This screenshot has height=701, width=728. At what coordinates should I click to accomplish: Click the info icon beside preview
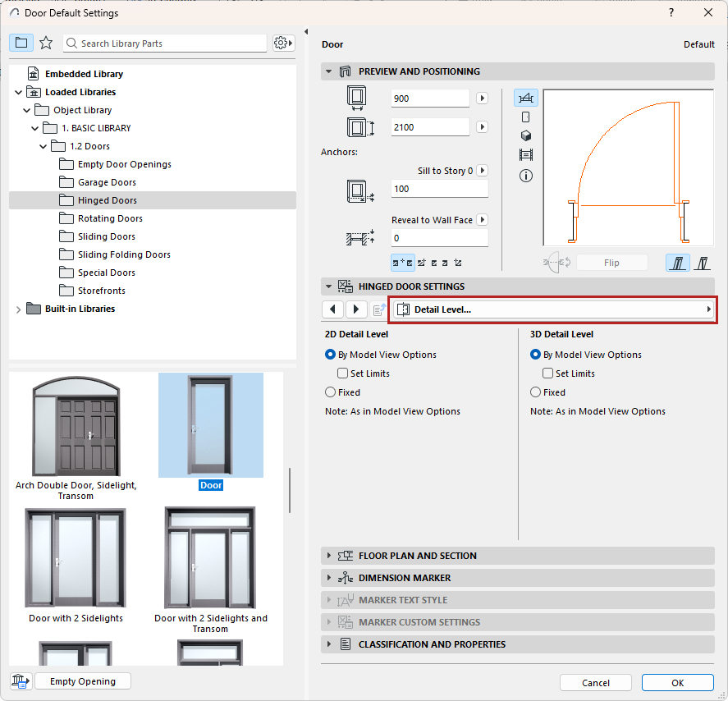526,176
